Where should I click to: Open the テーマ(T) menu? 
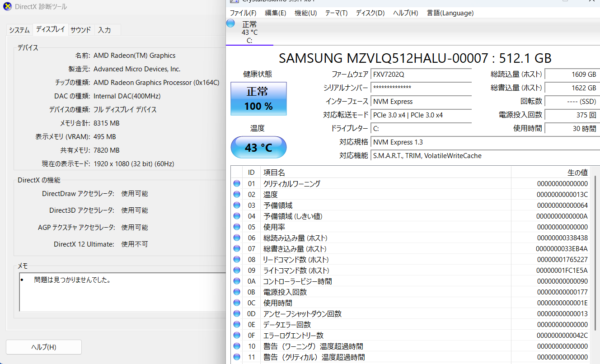point(336,13)
